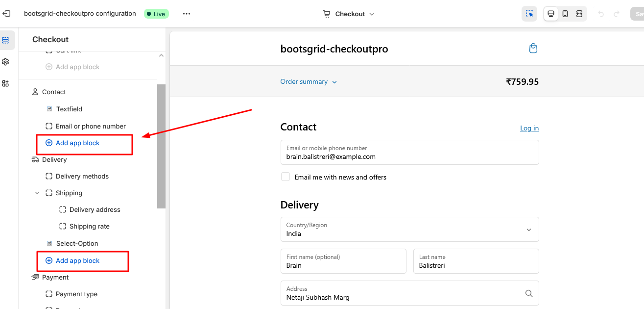Click the Email or mobile phone number field

click(x=409, y=153)
